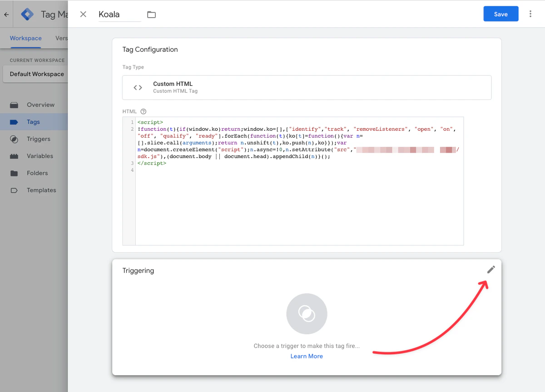Click the Variables sidebar icon

(14, 156)
